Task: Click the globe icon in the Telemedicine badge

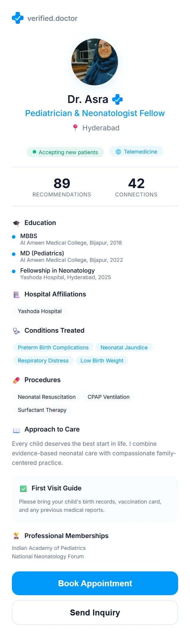Action: 118,151
